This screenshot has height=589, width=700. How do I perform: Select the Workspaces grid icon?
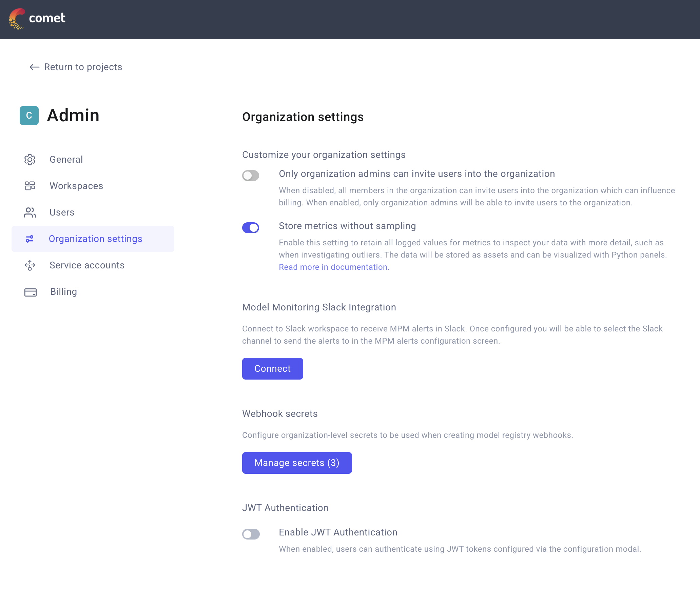tap(30, 186)
